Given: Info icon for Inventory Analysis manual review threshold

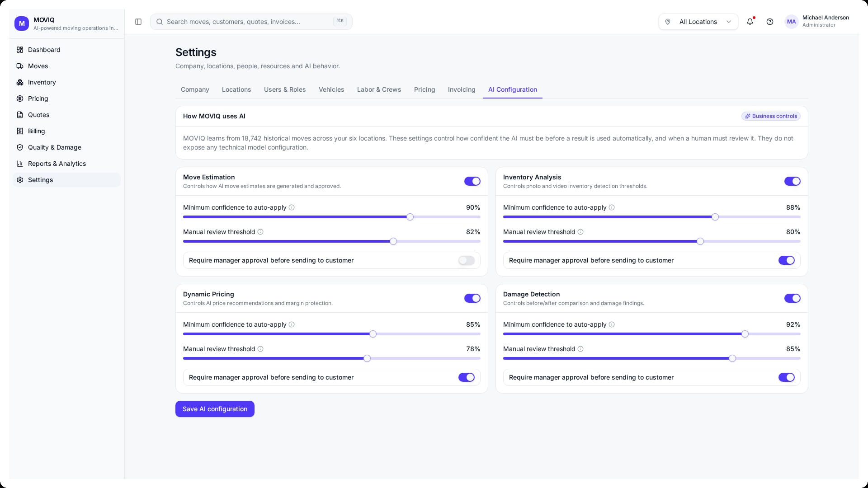Looking at the screenshot, I should (580, 232).
